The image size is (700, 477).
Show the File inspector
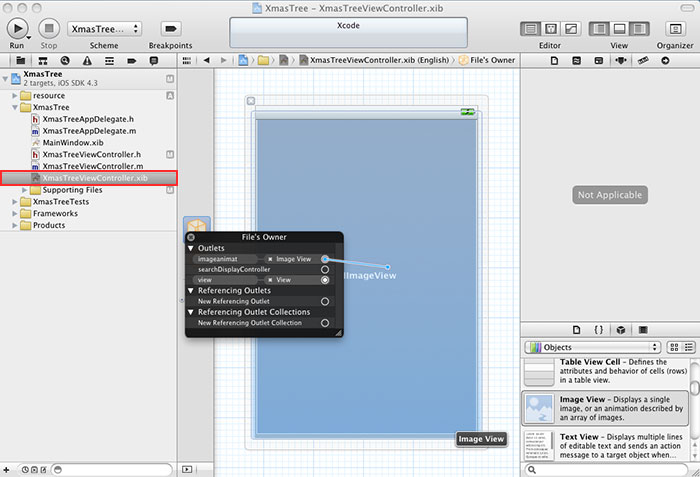554,60
